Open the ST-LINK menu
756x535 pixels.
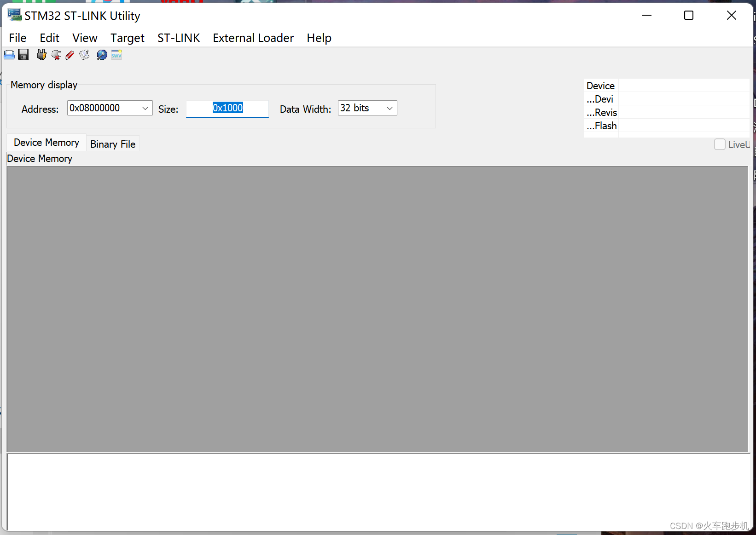click(179, 38)
